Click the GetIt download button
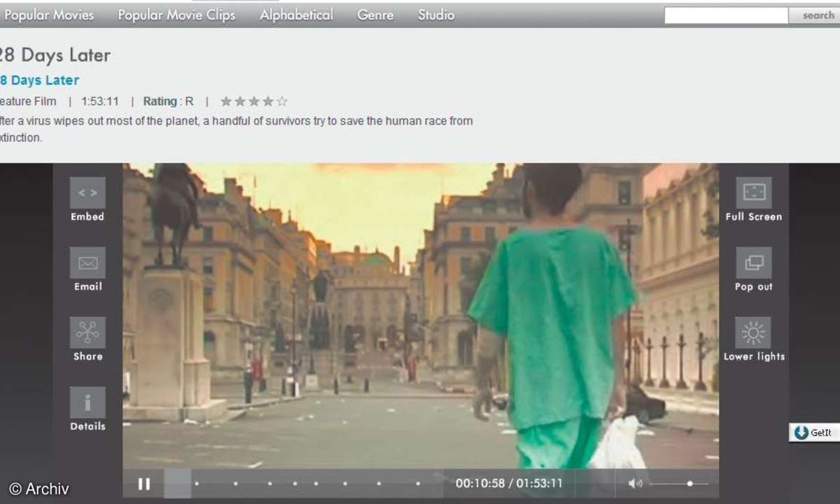This screenshot has width=840, height=504. [x=814, y=433]
